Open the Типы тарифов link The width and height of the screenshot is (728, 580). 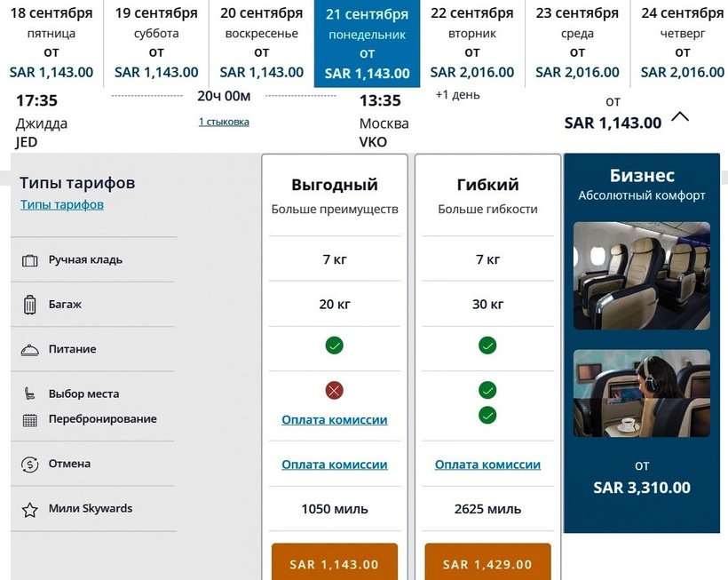tap(62, 204)
